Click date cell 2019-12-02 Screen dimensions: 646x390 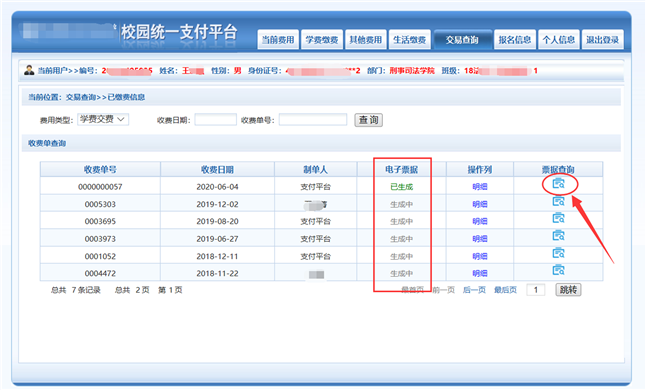[217, 204]
